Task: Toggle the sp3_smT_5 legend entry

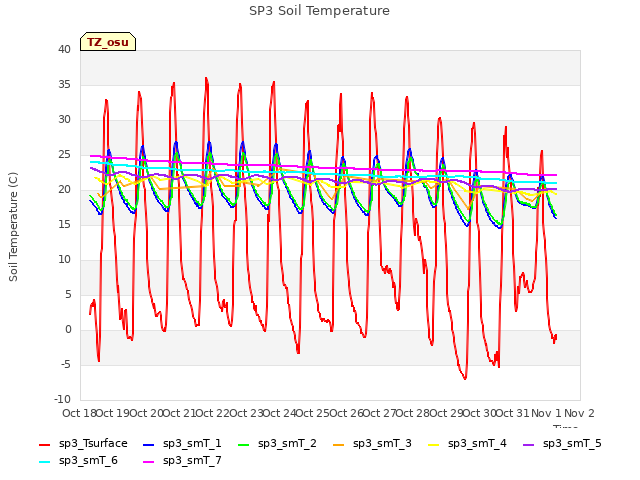Action: click(562, 444)
